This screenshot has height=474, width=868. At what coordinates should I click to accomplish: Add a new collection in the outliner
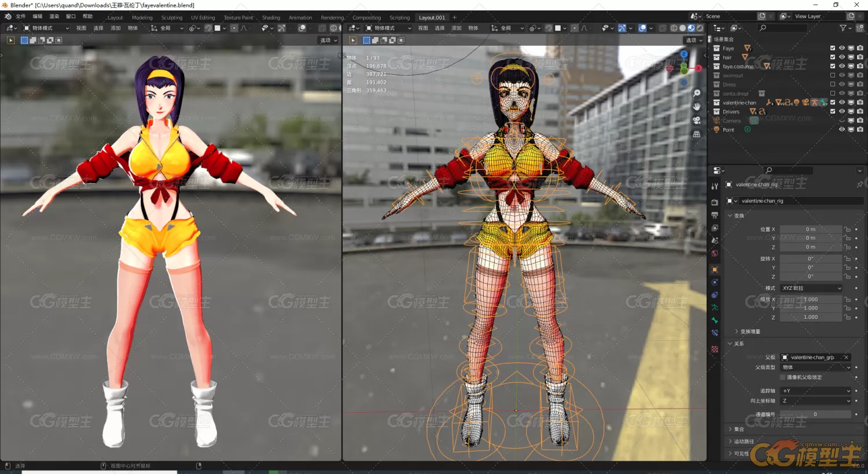point(860,28)
